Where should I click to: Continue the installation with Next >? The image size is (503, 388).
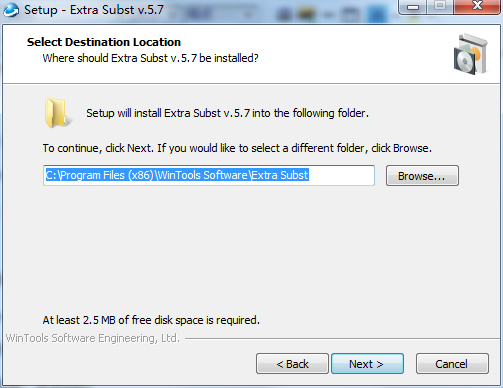(367, 364)
